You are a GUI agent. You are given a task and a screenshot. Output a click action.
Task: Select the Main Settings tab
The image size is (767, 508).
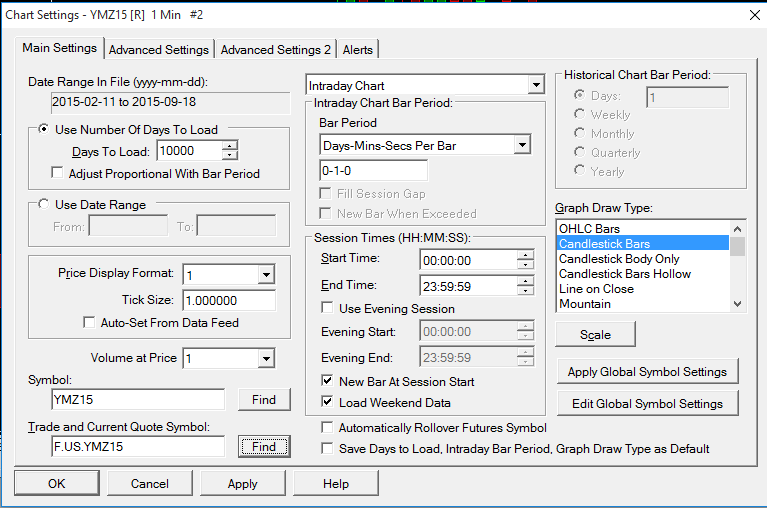coord(60,48)
